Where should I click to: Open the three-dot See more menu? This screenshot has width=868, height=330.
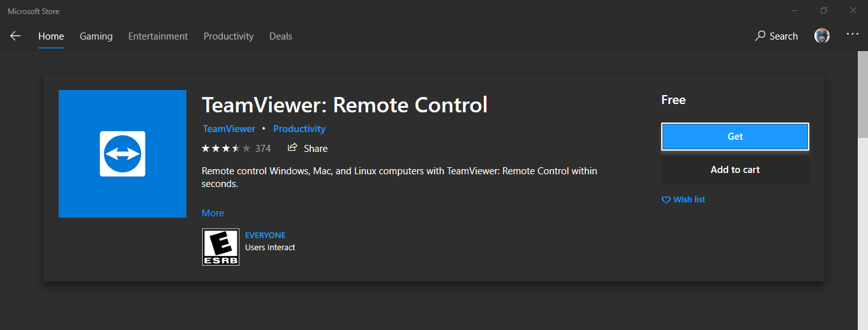point(853,34)
